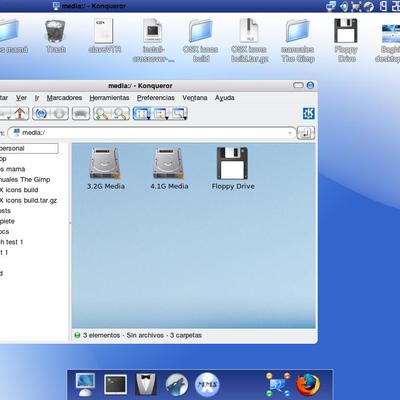Click the volume speaker icon in the system tray
400x400 pixels.
344,6
